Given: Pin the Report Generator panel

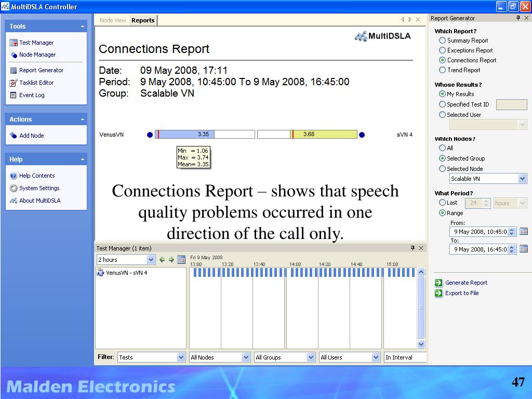Looking at the screenshot, I should tap(518, 18).
